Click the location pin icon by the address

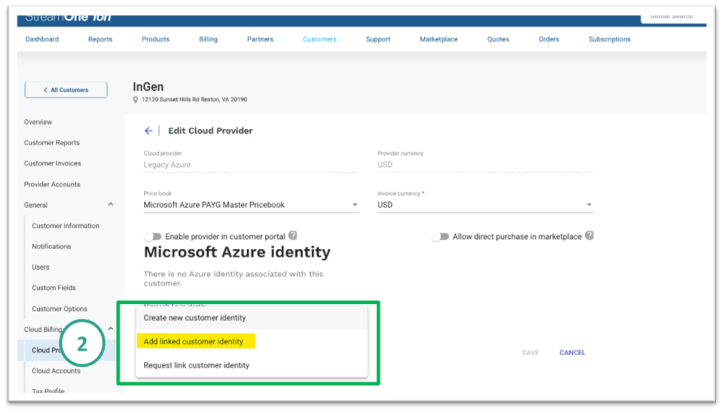(x=136, y=100)
